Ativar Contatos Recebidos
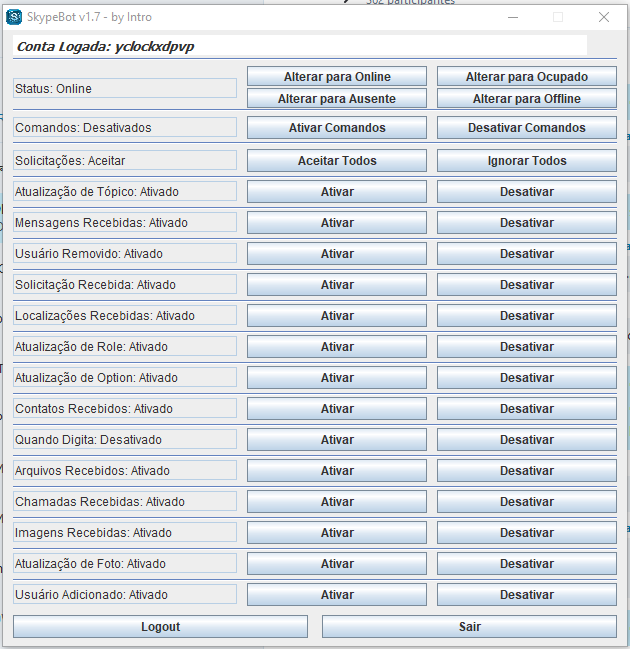This screenshot has height=649, width=630. [337, 409]
